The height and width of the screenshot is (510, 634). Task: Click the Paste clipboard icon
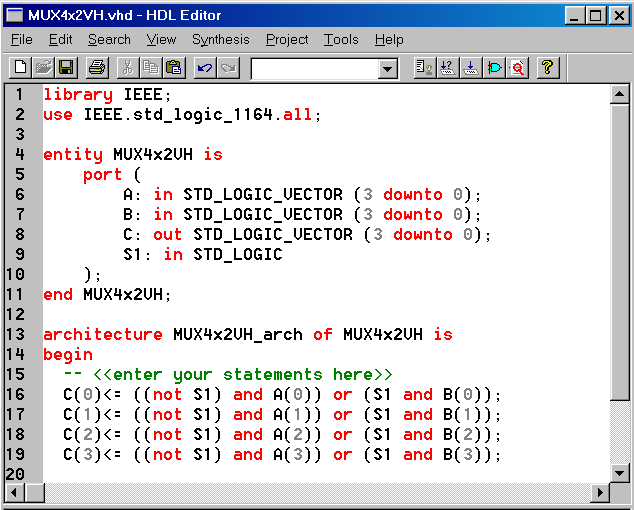click(174, 68)
